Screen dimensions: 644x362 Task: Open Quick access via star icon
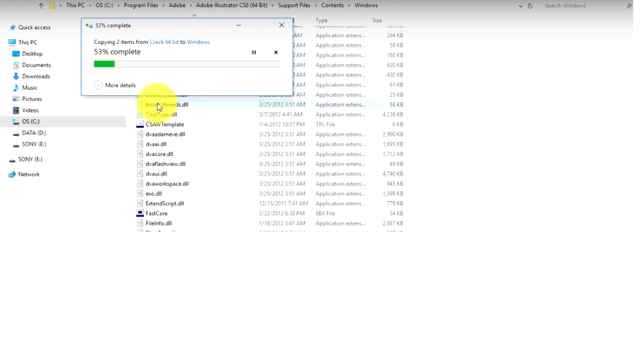coord(13,27)
